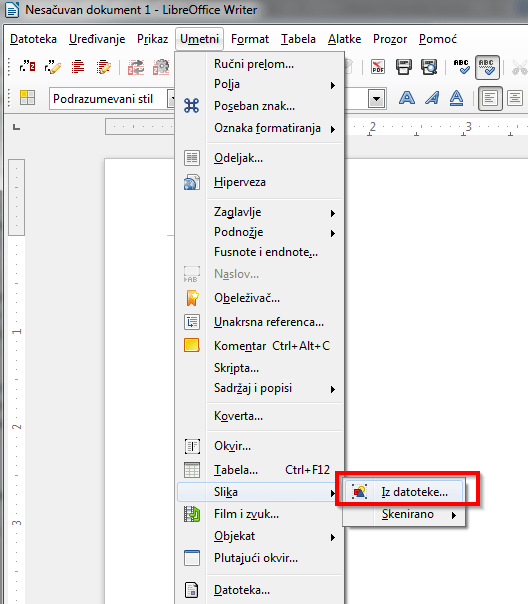The height and width of the screenshot is (604, 528).
Task: Apply Underline formatting A icon
Action: tap(456, 98)
